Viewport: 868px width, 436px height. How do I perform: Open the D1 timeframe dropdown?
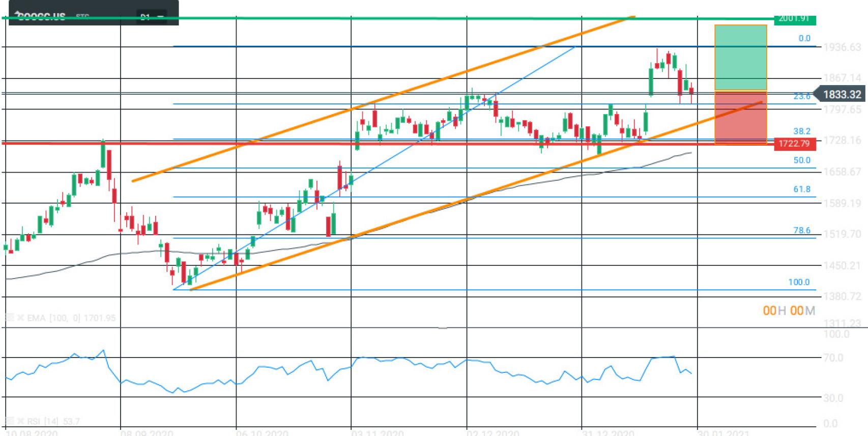point(152,17)
